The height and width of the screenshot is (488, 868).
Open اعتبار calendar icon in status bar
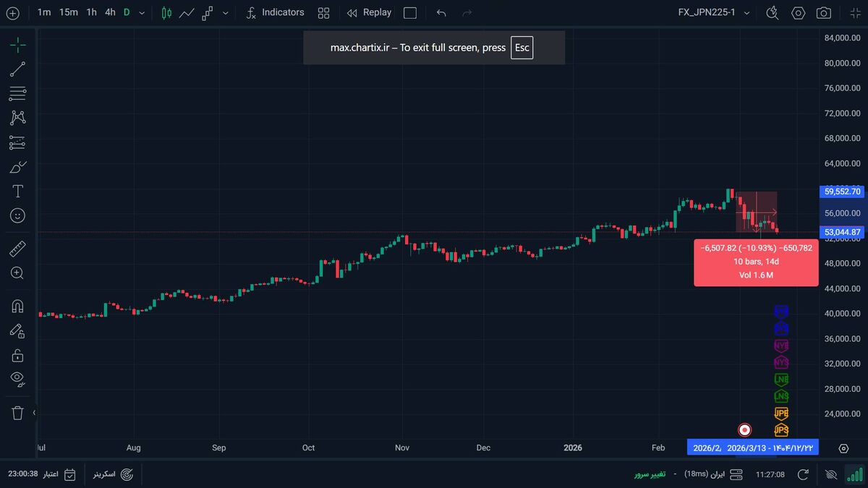coord(70,474)
